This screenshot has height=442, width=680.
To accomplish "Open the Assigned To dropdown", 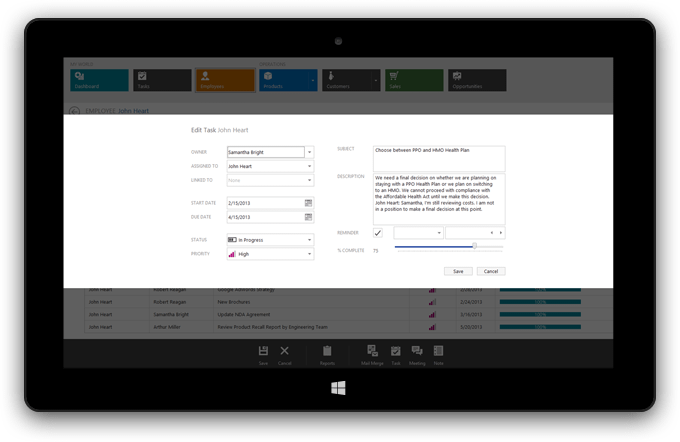I will (x=309, y=167).
